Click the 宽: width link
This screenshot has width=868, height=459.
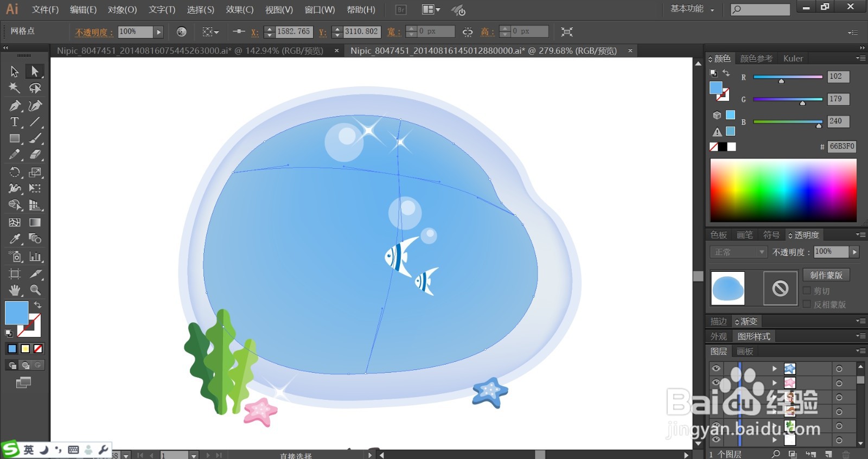click(x=394, y=32)
